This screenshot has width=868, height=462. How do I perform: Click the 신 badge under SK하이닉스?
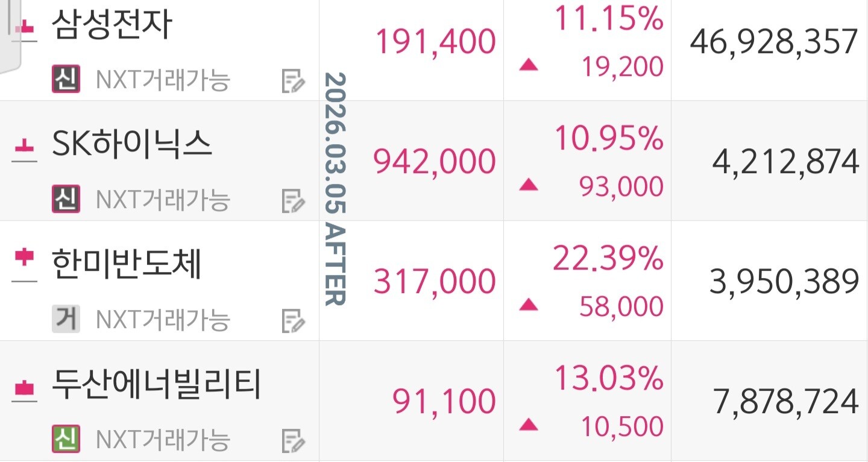(66, 200)
